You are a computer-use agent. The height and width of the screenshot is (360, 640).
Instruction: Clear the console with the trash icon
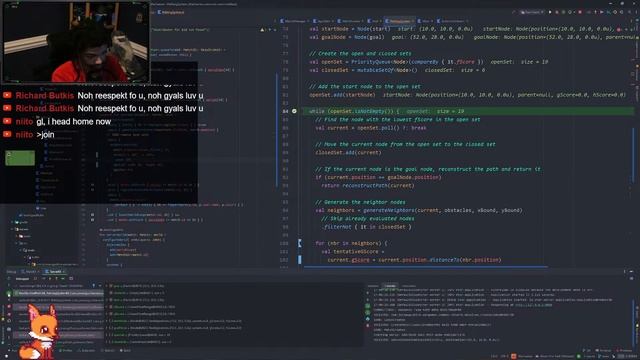point(367,325)
